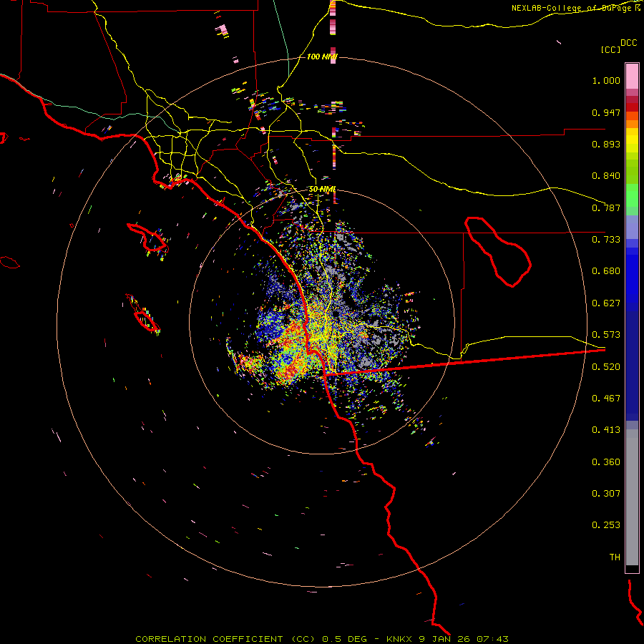Click the 0.413 color scale value

tap(606, 430)
